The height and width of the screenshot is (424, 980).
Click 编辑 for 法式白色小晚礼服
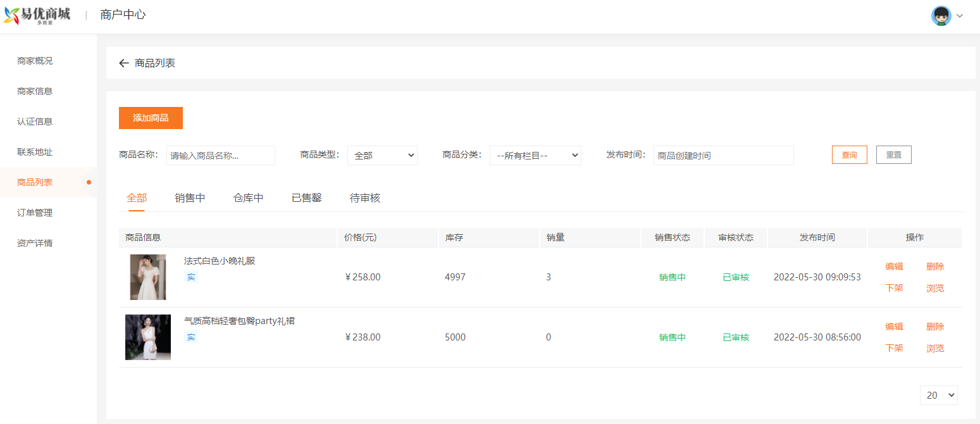(x=894, y=266)
